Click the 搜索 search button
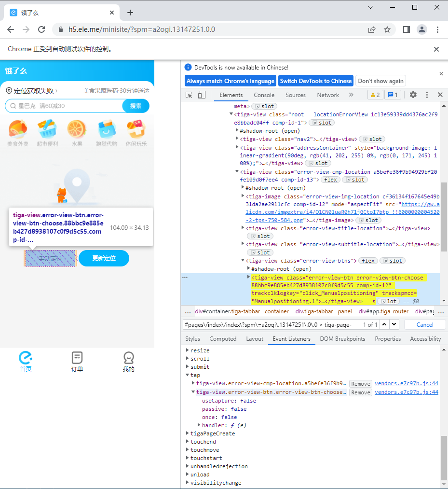 pos(136,106)
